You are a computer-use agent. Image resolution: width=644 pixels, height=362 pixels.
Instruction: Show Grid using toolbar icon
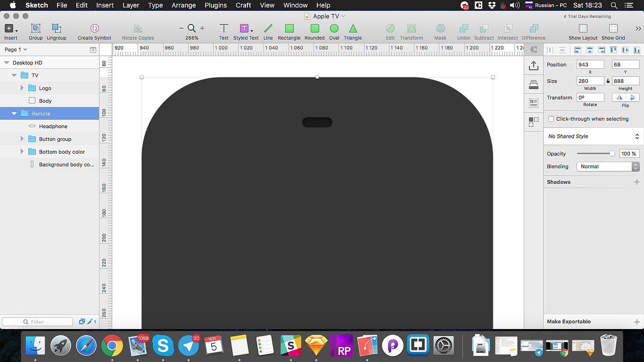(x=613, y=29)
